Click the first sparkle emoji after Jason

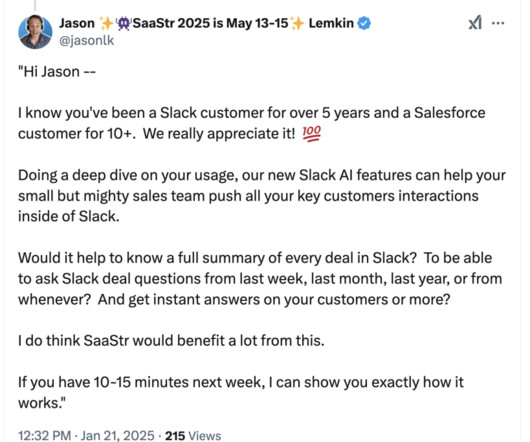[106, 23]
